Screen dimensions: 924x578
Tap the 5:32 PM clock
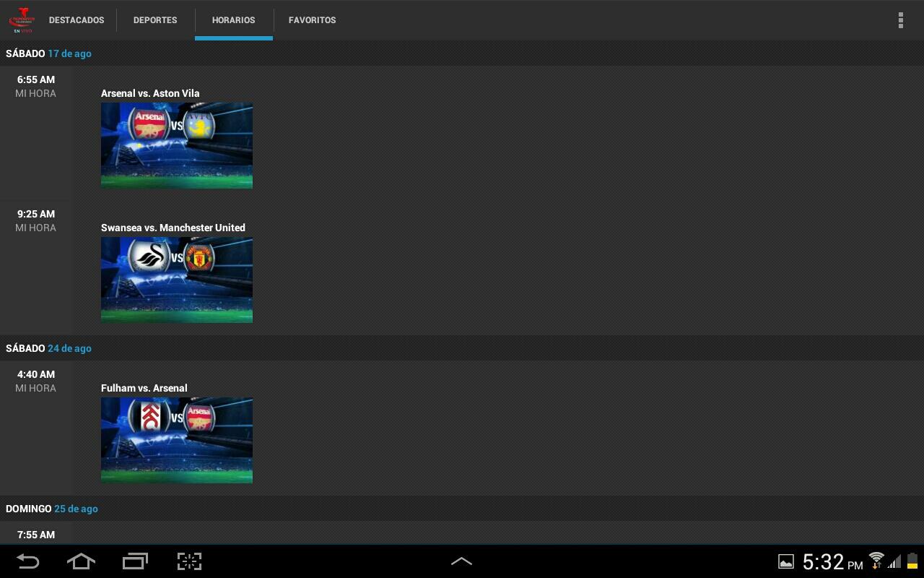pos(832,561)
